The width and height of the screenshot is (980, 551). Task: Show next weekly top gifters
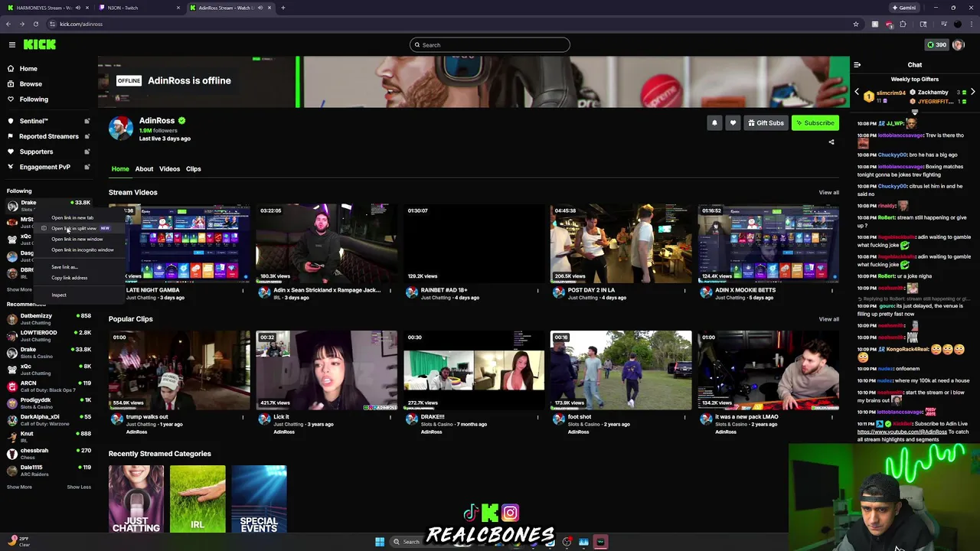[972, 92]
